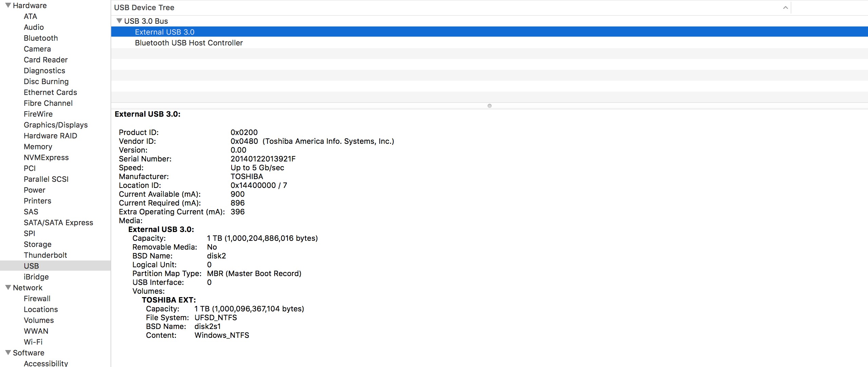Viewport: 868px width, 367px height.
Task: Select Volumes under Network
Action: coord(39,320)
